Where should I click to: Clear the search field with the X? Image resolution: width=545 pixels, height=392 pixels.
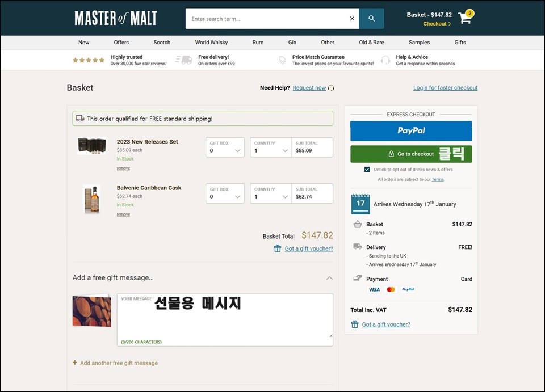pyautogui.click(x=352, y=19)
